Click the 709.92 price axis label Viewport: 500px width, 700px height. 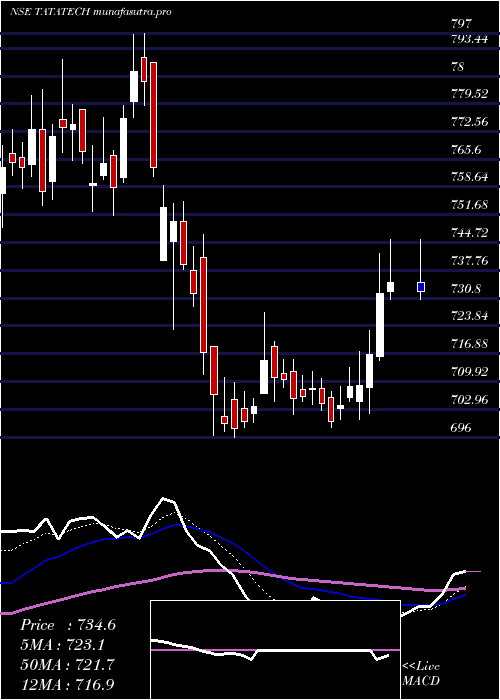[x=469, y=371]
